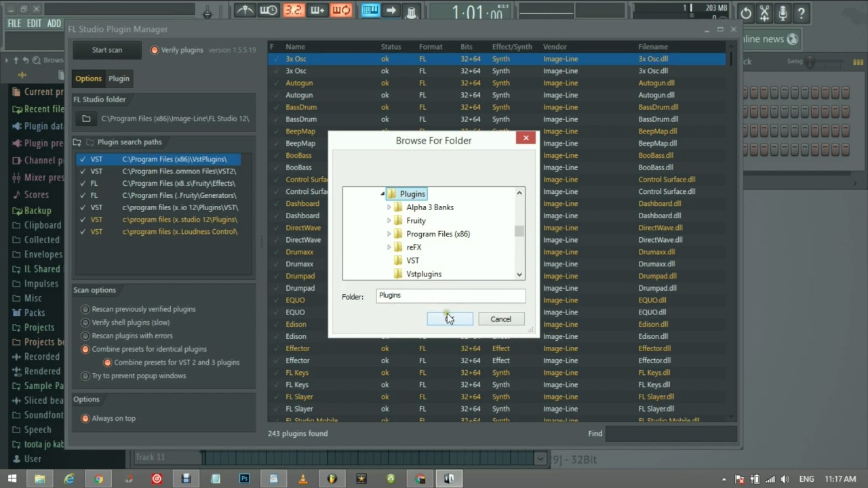
Task: Click the one-click audio recording microphone icon
Action: coord(783,13)
